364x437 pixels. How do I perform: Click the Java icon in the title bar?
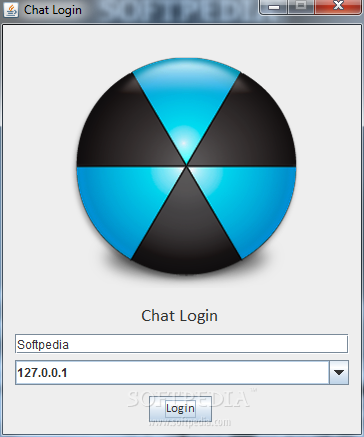(x=11, y=10)
